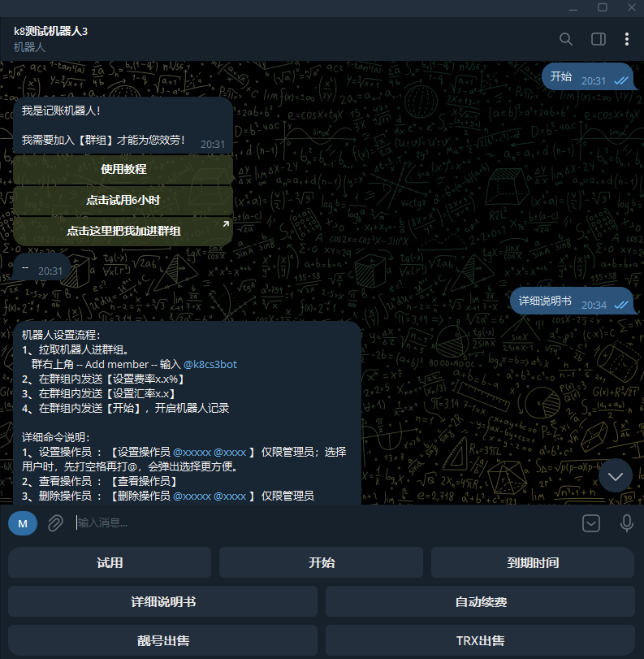The width and height of the screenshot is (644, 659).
Task: Click the 使用教程 inline button
Action: coord(123,169)
